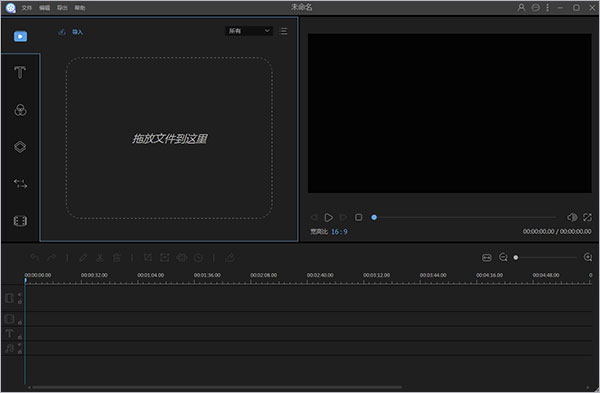Screen dimensions: 600x393
Task: Click the duration clock tool
Action: pos(198,258)
